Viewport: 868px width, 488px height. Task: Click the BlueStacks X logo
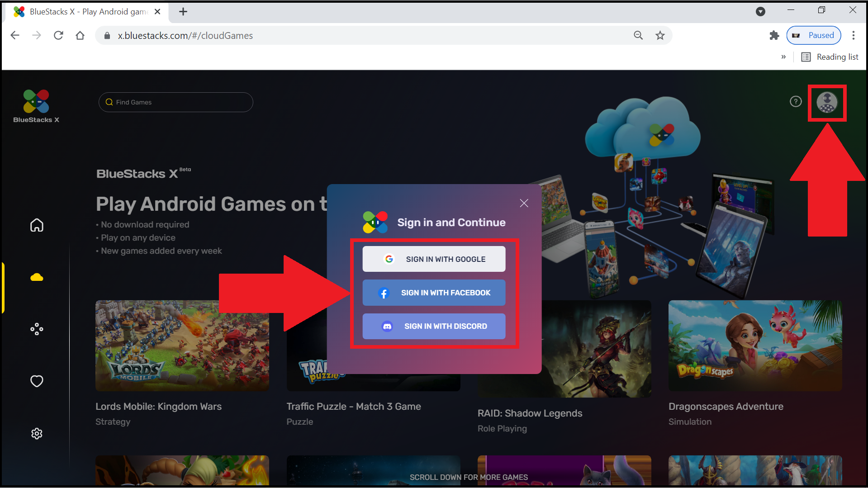coord(36,106)
